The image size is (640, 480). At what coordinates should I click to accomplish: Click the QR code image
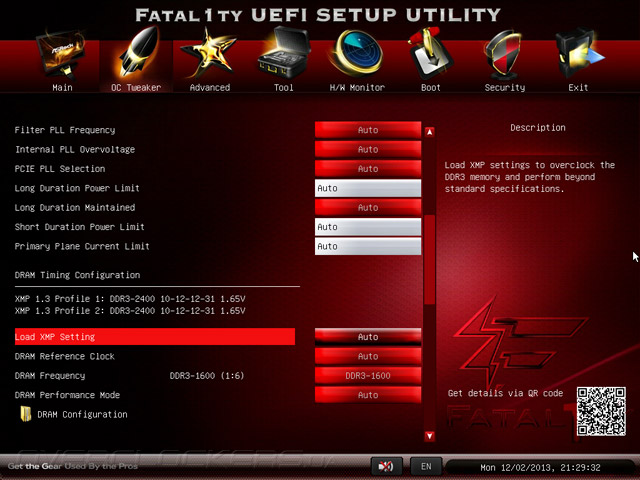[601, 411]
